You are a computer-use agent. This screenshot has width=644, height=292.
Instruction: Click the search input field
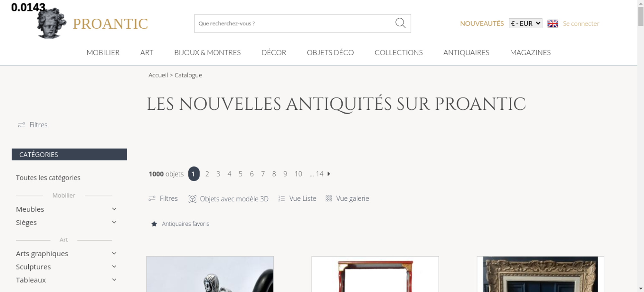click(295, 23)
